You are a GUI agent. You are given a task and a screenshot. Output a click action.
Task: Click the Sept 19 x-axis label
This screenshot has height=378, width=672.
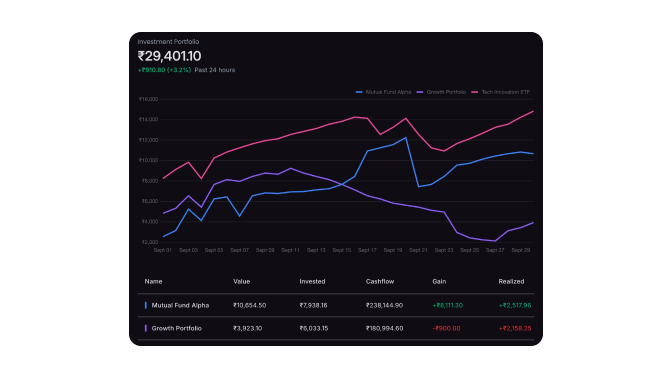(x=393, y=250)
